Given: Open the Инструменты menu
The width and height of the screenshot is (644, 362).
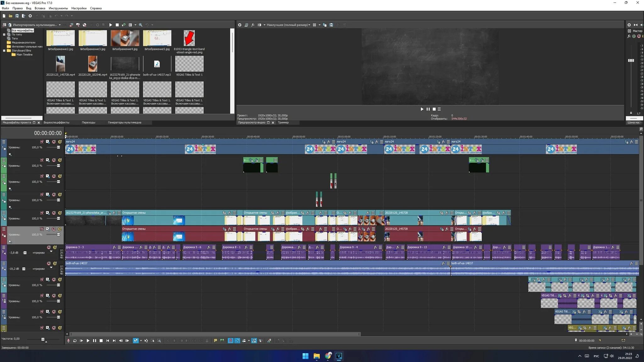Looking at the screenshot, I should (58, 8).
